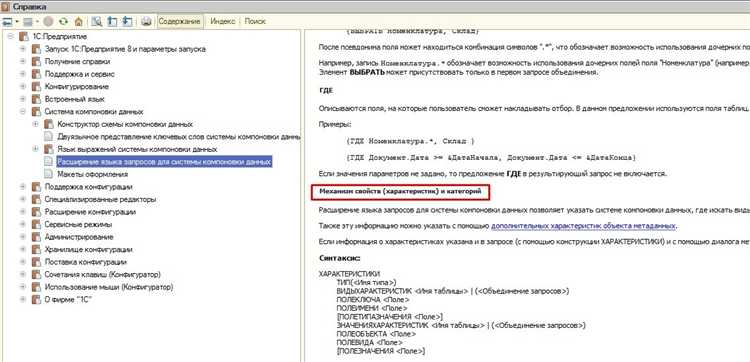Select the Сочетания клавиш (Конфигуратор) topic
Image resolution: width=750 pixels, height=362 pixels.
click(102, 274)
